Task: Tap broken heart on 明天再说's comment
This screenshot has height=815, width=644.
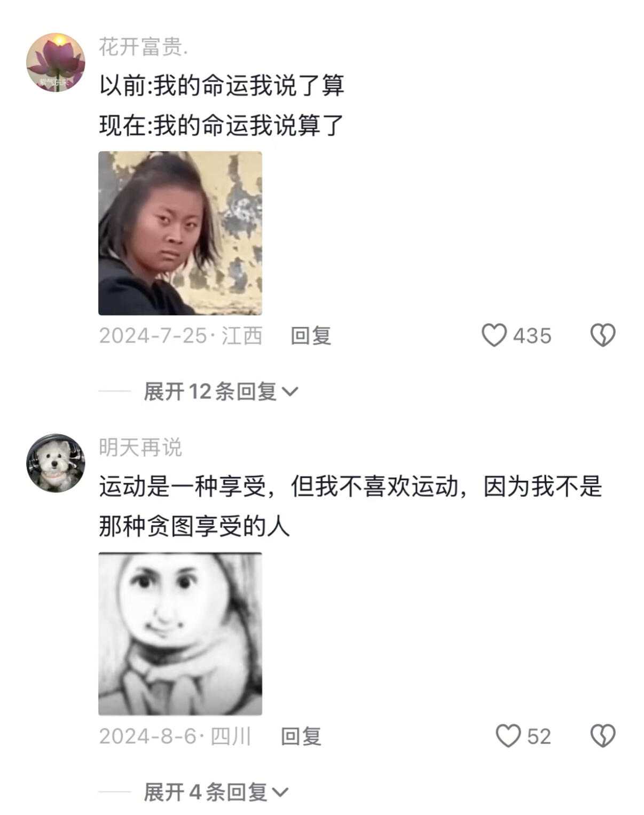Action: pyautogui.click(x=603, y=736)
